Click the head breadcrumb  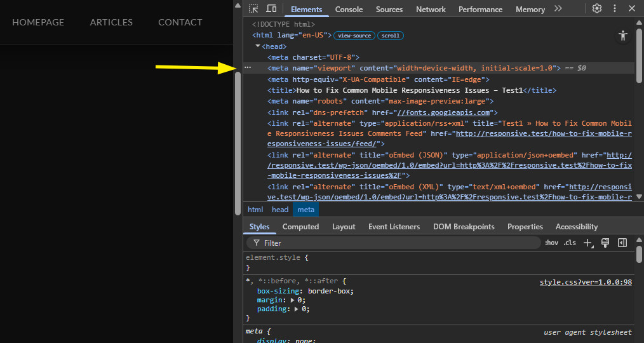[280, 210]
